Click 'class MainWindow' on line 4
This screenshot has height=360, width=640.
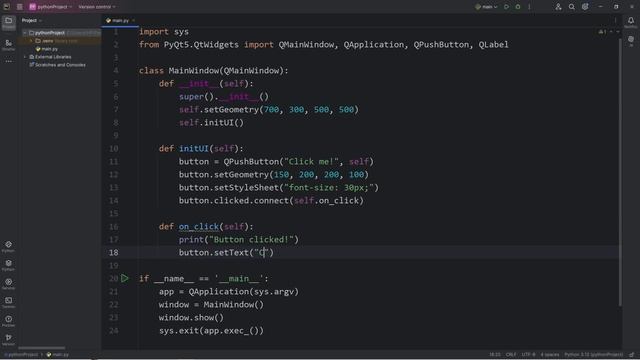click(179, 71)
